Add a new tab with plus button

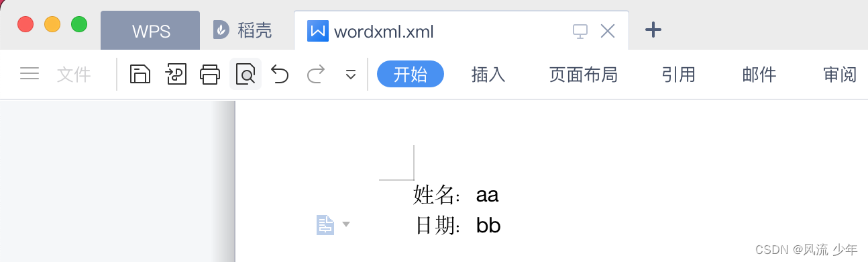pos(653,30)
